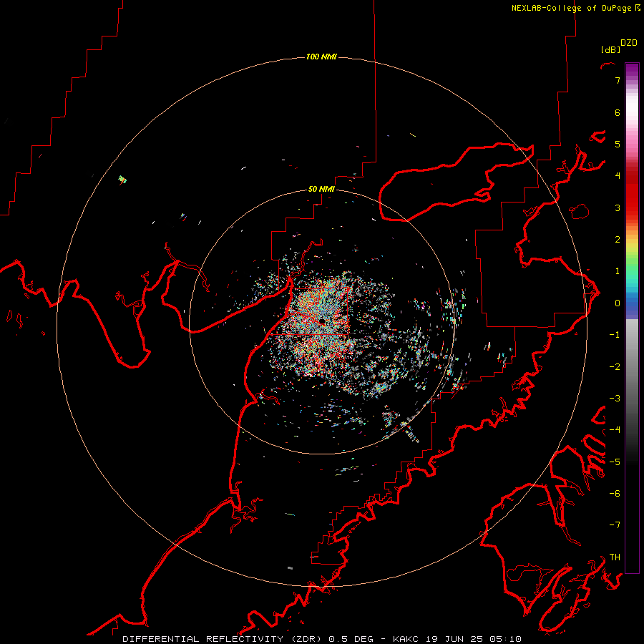Click the -6 dB scale label

coord(615,494)
